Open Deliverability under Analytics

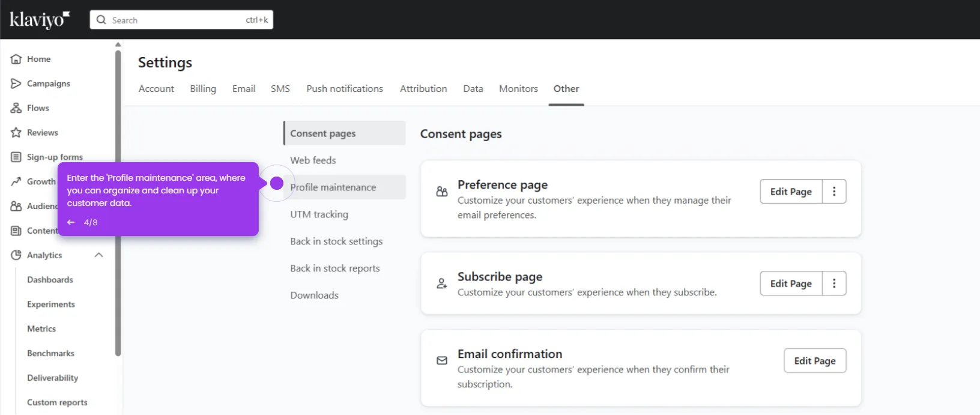tap(52, 378)
